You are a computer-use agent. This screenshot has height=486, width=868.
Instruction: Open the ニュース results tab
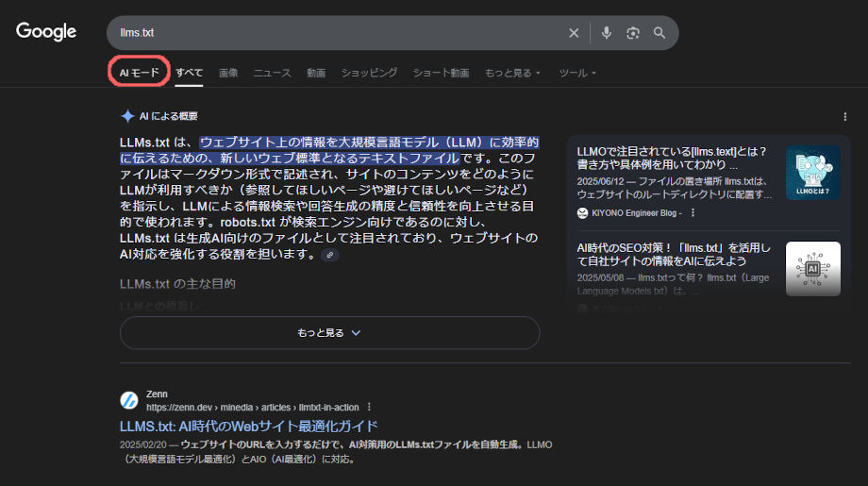tap(272, 73)
